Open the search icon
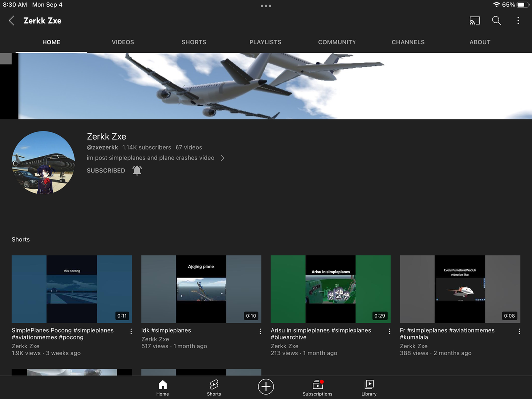 tap(496, 20)
